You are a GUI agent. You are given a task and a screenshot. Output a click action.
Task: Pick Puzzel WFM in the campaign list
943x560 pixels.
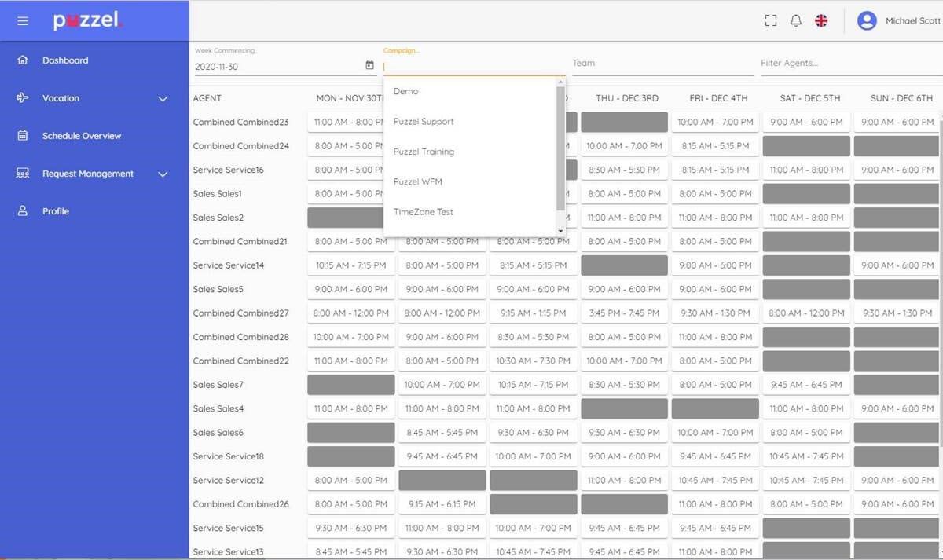pos(418,182)
